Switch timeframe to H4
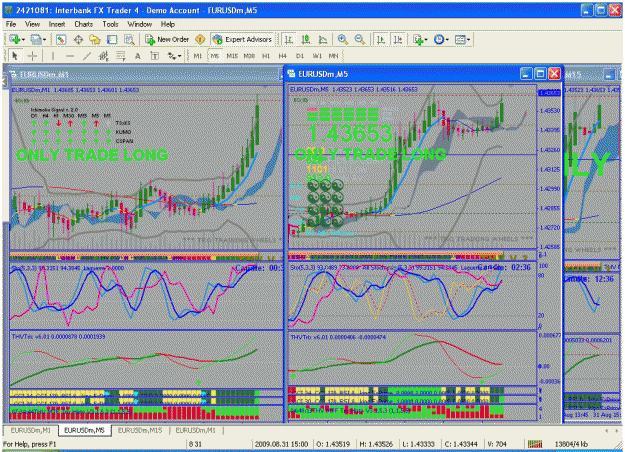The width and height of the screenshot is (625, 452). (x=283, y=56)
